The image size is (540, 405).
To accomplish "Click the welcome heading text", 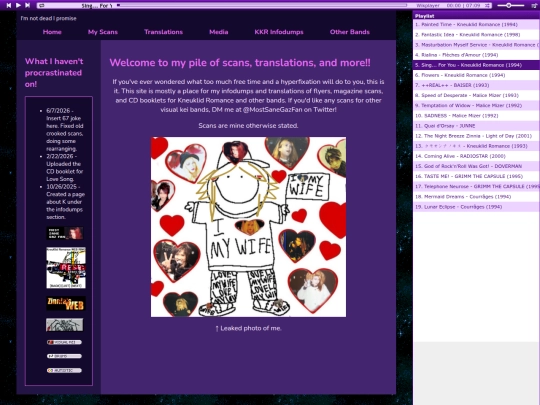I will [x=240, y=63].
